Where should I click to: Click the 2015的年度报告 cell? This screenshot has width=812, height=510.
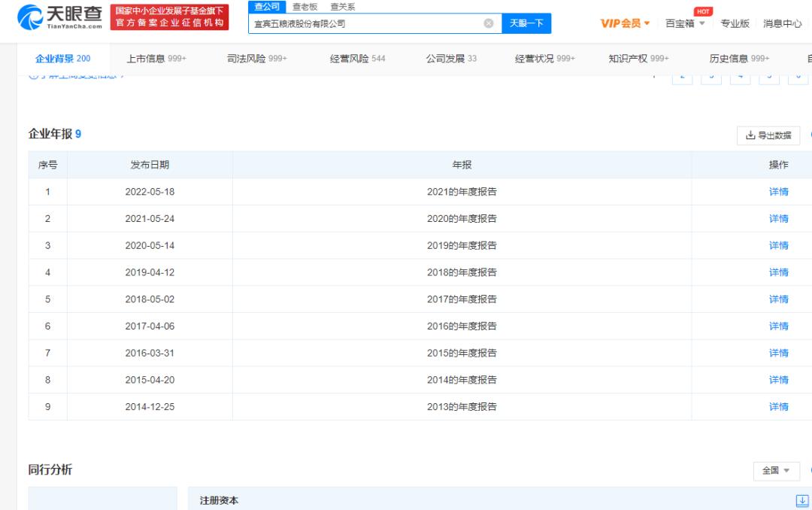tap(462, 353)
